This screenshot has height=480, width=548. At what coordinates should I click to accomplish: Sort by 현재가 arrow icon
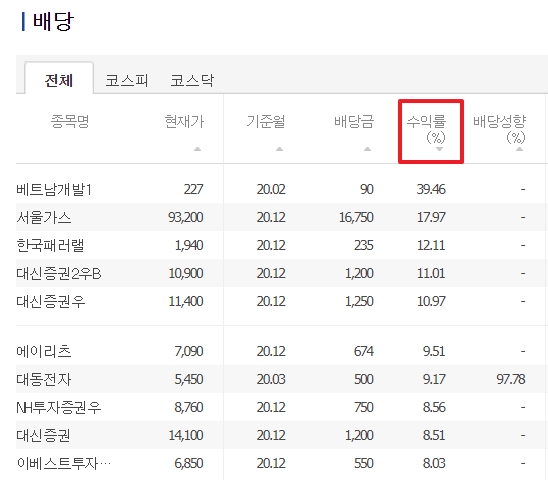[x=197, y=149]
